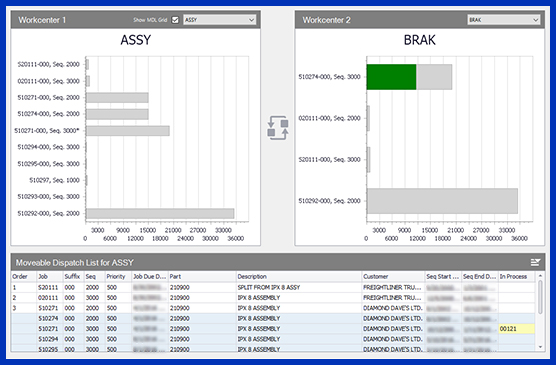Screen dimensions: 556x365
Task: Click the S20111-000, Seq. 3000 label in BRAK
Action: [329, 160]
